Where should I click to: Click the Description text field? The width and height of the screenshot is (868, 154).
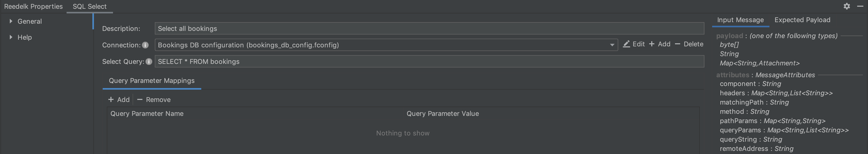pos(429,29)
